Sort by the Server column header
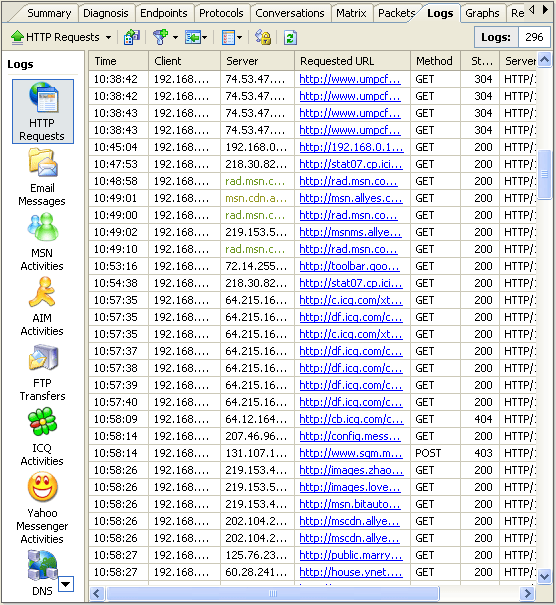Screen dimensions: 556x605 [x=257, y=61]
